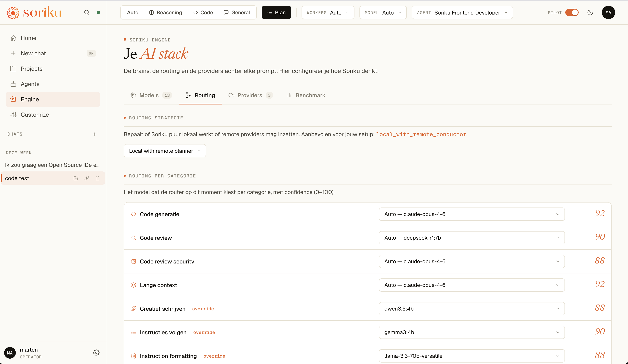Open the MA user avatar at top right
The height and width of the screenshot is (364, 628).
click(x=608, y=12)
